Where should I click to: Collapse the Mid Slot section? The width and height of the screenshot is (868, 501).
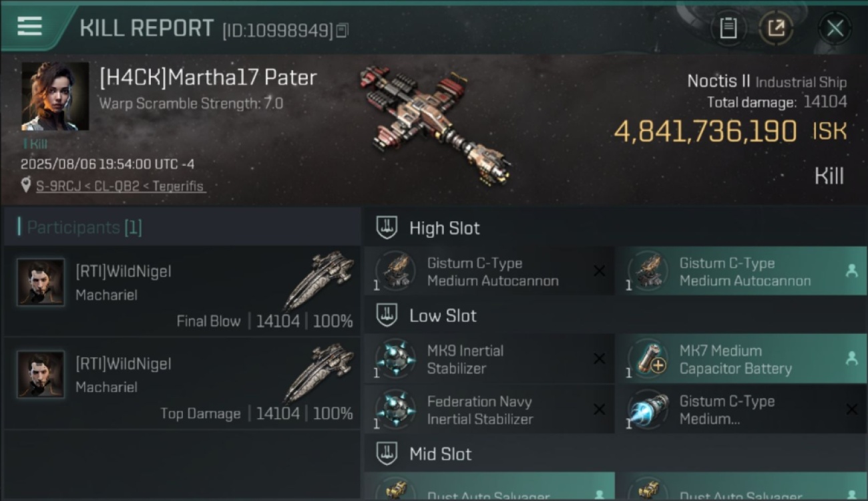[387, 454]
